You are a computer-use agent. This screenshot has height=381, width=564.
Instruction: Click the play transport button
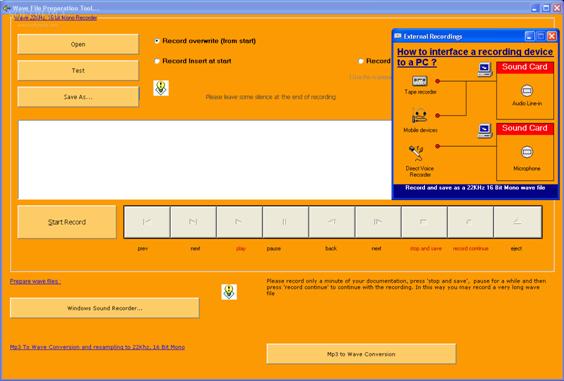(x=239, y=222)
